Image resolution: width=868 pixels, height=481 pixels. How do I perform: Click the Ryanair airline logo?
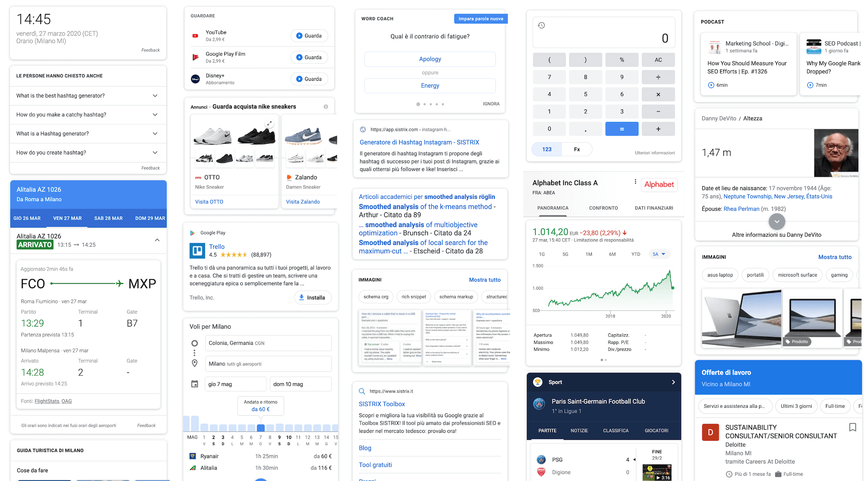click(x=193, y=456)
